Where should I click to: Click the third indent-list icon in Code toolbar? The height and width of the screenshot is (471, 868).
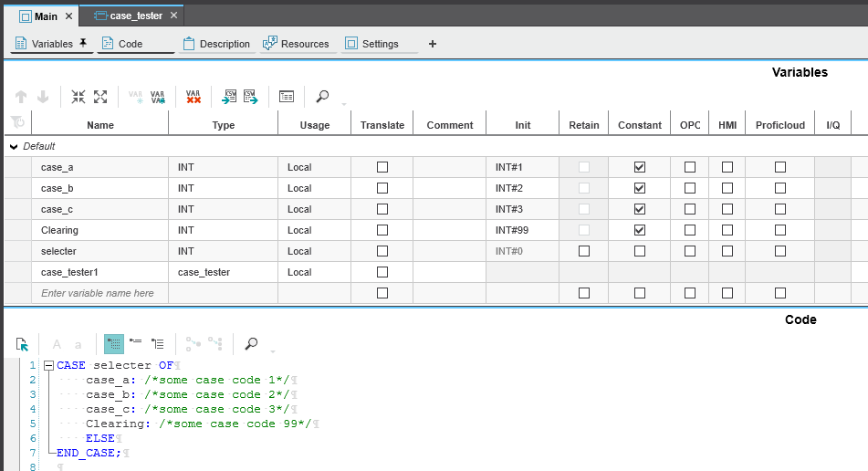point(158,344)
